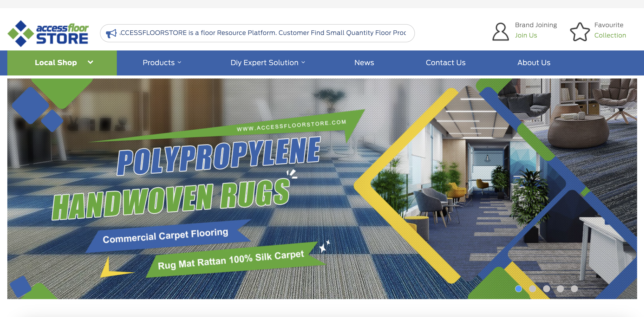The height and width of the screenshot is (317, 644).
Task: Switch to the third carousel slide dot
Action: (547, 289)
